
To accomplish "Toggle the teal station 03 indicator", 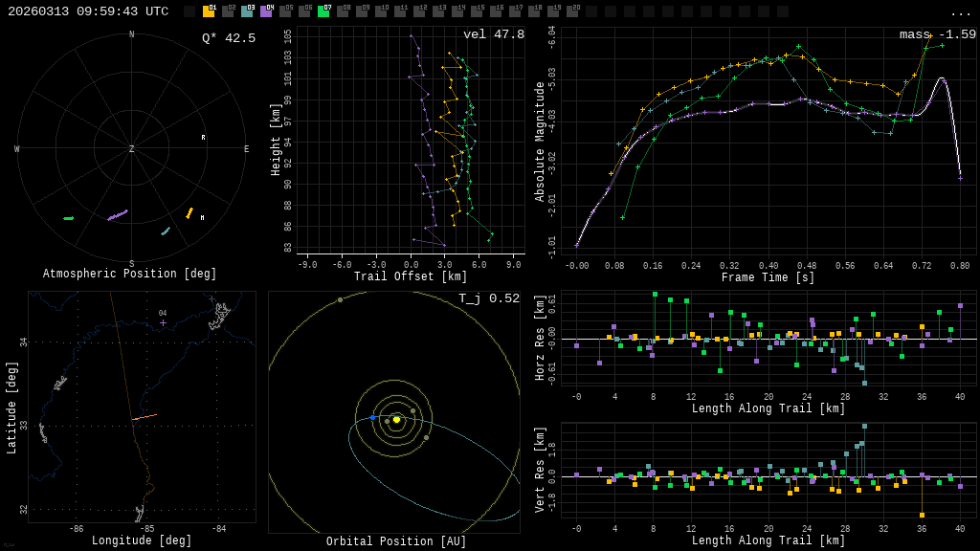I will tap(247, 11).
